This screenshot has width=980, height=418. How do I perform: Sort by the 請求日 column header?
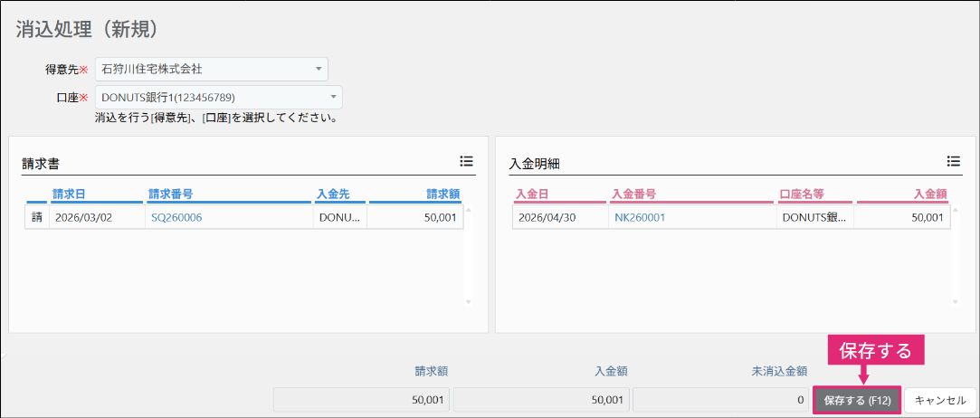pyautogui.click(x=96, y=195)
